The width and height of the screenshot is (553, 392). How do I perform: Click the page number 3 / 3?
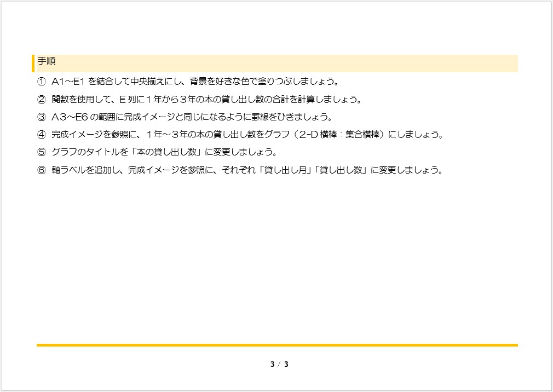(279, 365)
